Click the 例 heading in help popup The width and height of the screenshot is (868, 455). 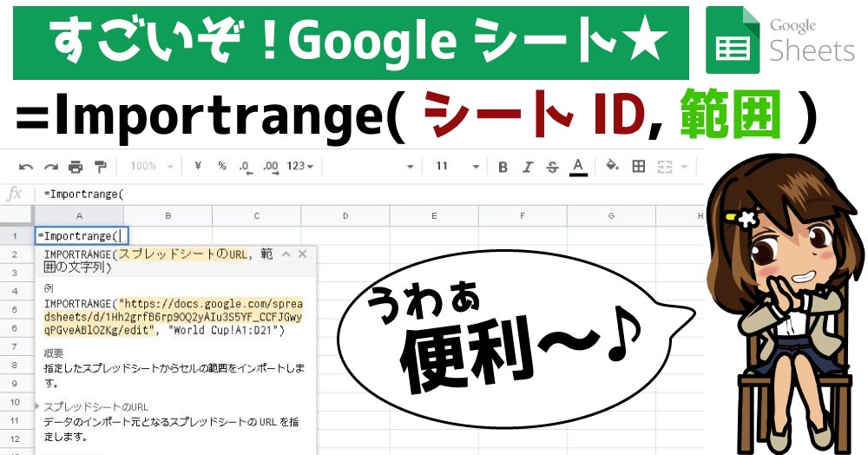click(48, 288)
